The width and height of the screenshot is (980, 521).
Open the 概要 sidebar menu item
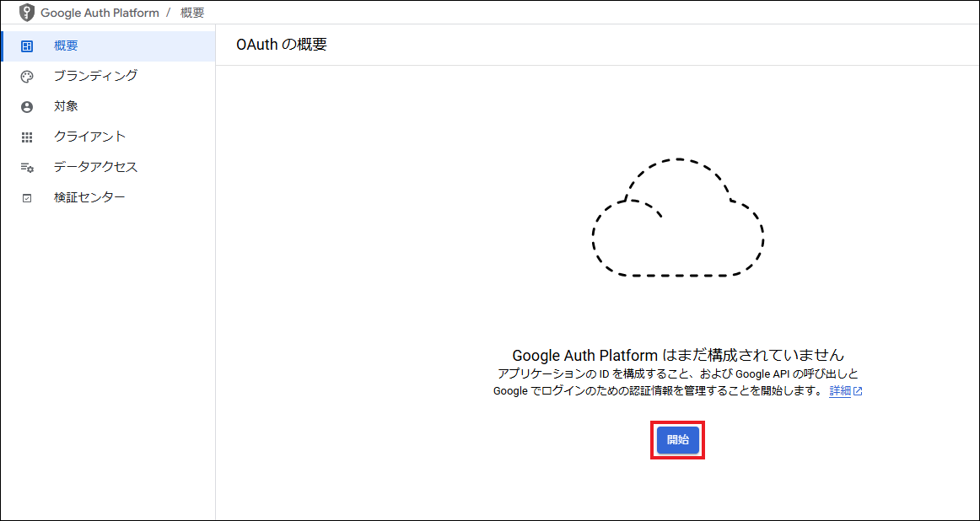tap(66, 46)
